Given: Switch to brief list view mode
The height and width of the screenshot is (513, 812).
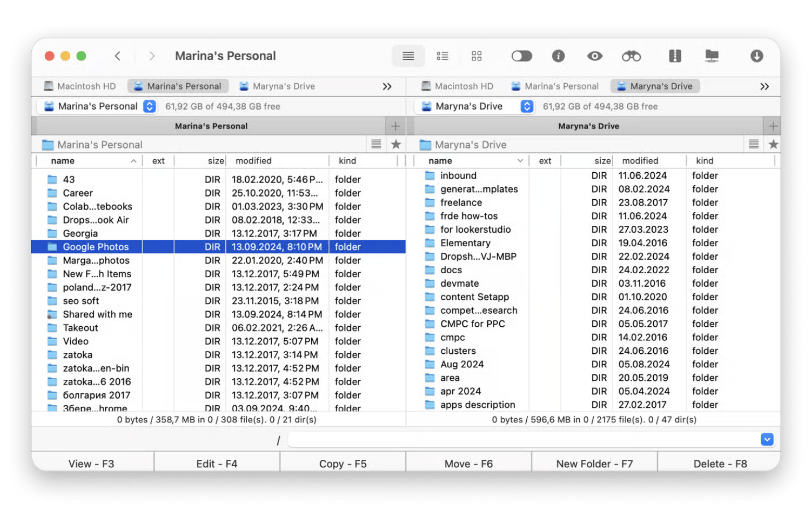Looking at the screenshot, I should pos(442,56).
